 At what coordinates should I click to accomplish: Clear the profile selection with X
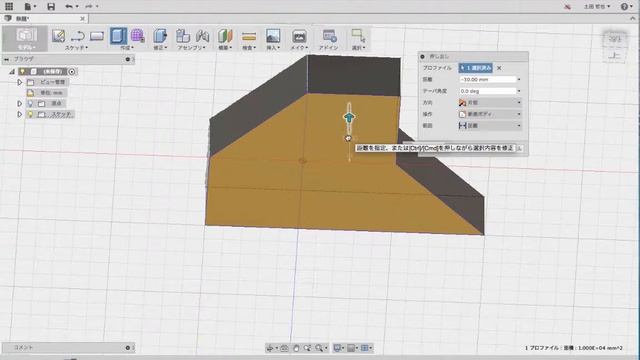click(x=499, y=68)
